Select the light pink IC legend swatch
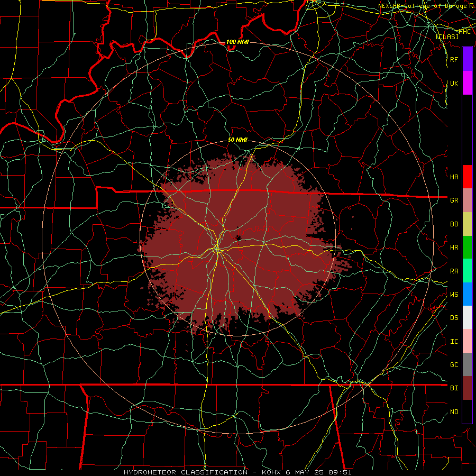 tap(467, 341)
